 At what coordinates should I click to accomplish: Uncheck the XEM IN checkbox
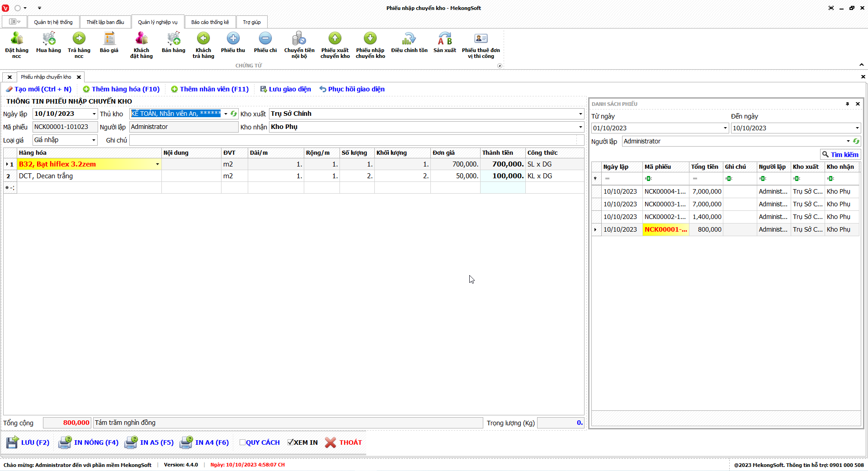click(291, 442)
